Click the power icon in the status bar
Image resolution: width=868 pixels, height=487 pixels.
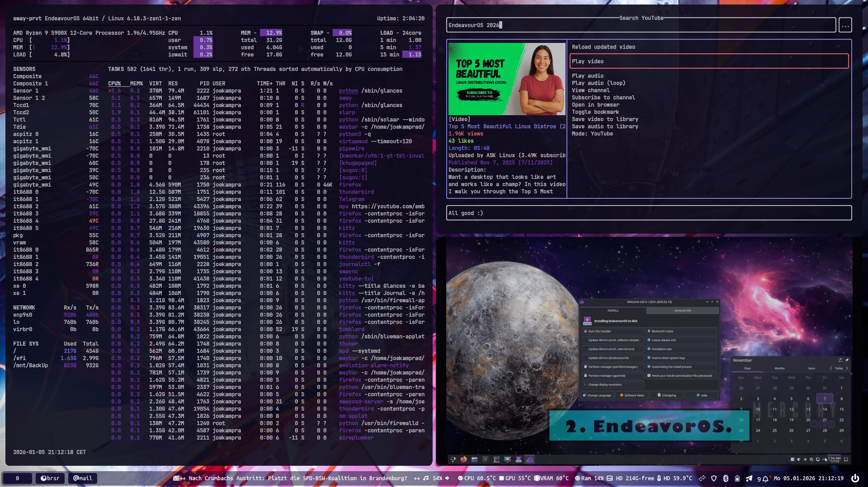[x=855, y=478]
